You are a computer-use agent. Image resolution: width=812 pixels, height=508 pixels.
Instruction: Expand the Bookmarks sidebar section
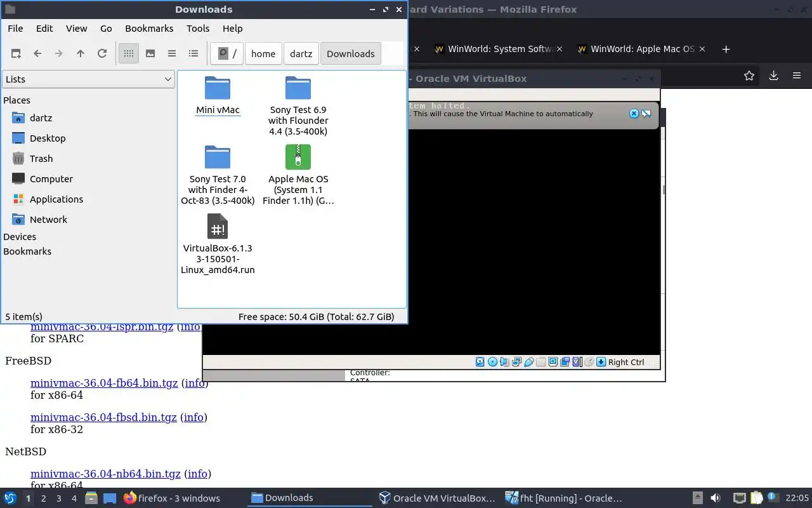[27, 251]
